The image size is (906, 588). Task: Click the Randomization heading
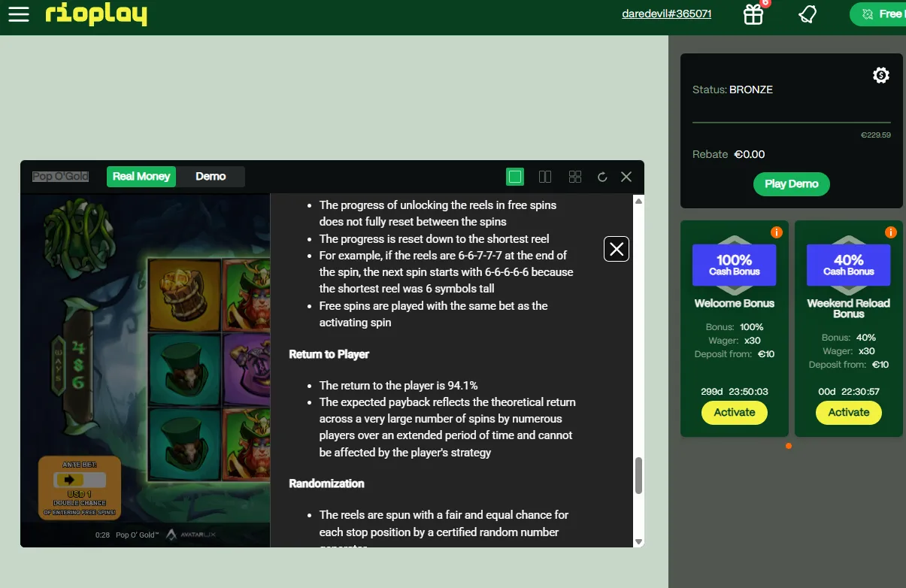[327, 483]
